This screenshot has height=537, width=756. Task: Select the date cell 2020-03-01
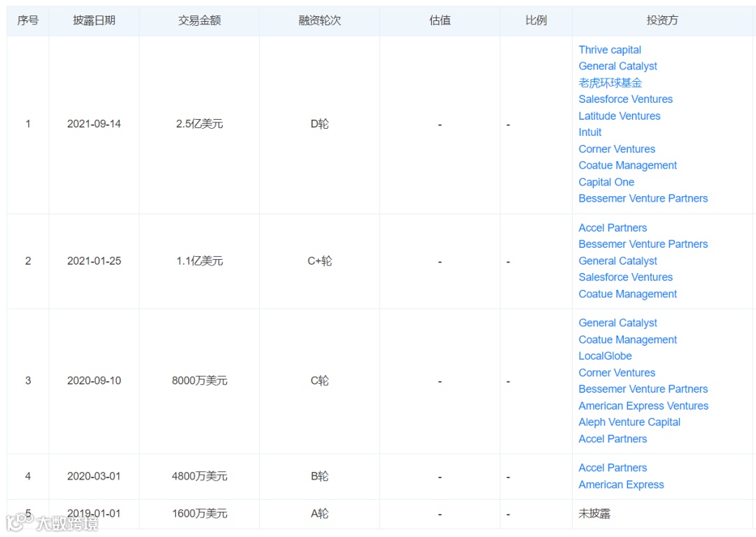(x=94, y=476)
